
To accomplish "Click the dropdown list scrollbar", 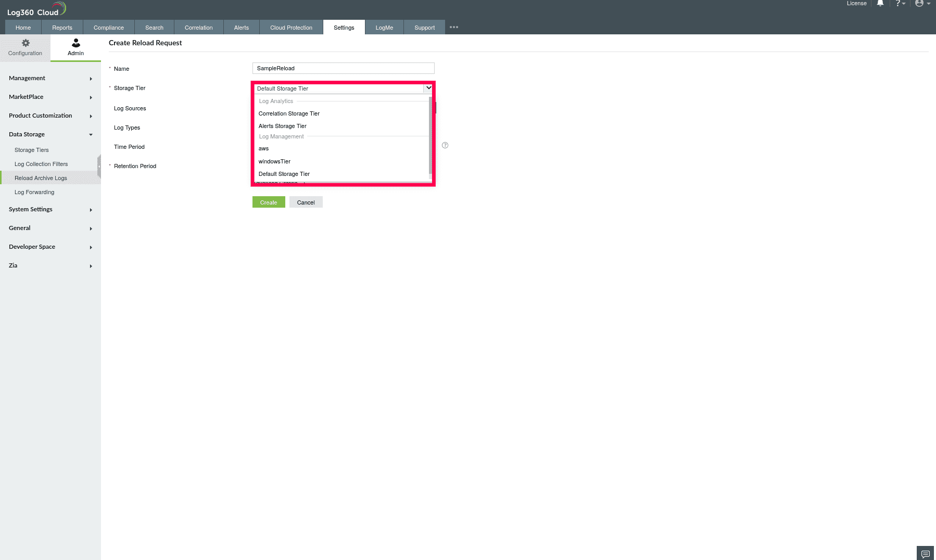I will [431, 135].
